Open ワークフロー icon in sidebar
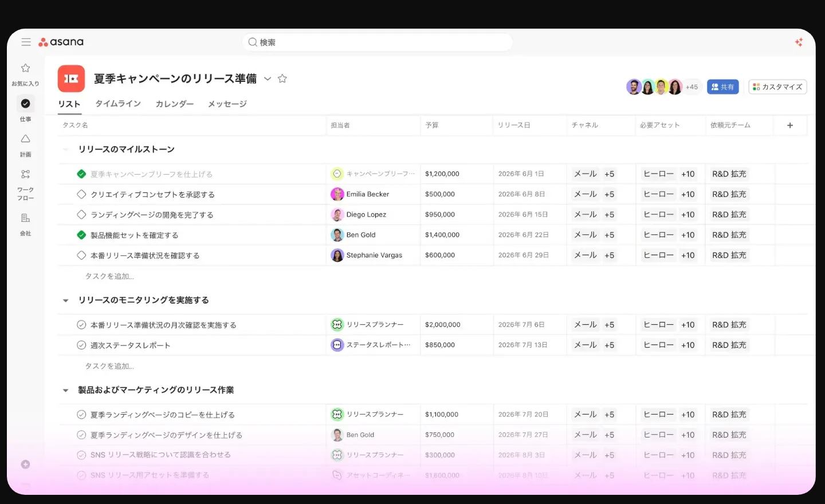 point(25,174)
